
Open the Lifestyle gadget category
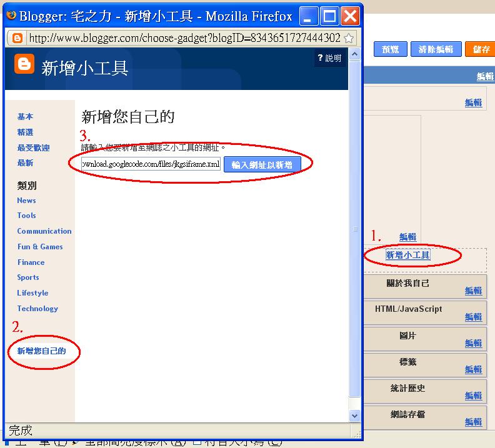(x=32, y=293)
